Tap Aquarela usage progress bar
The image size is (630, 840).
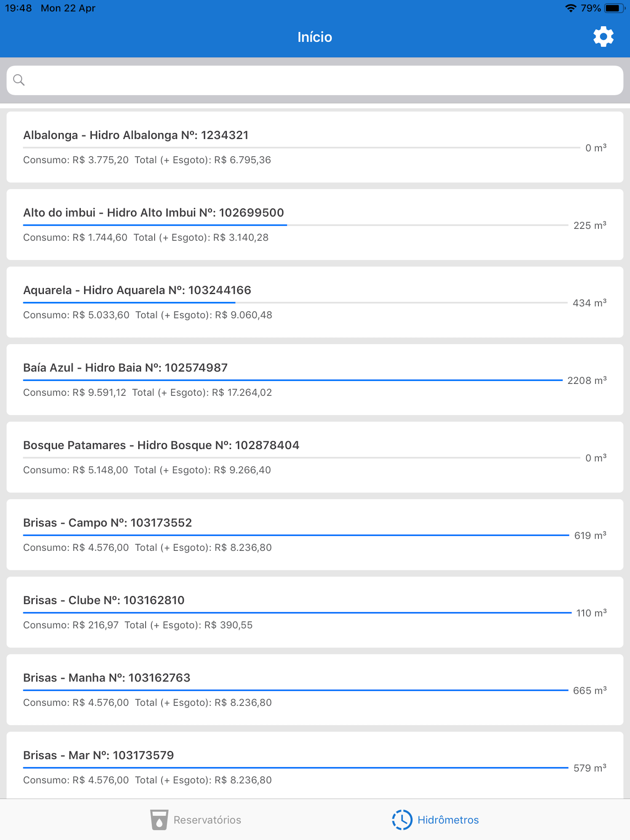pos(295,303)
